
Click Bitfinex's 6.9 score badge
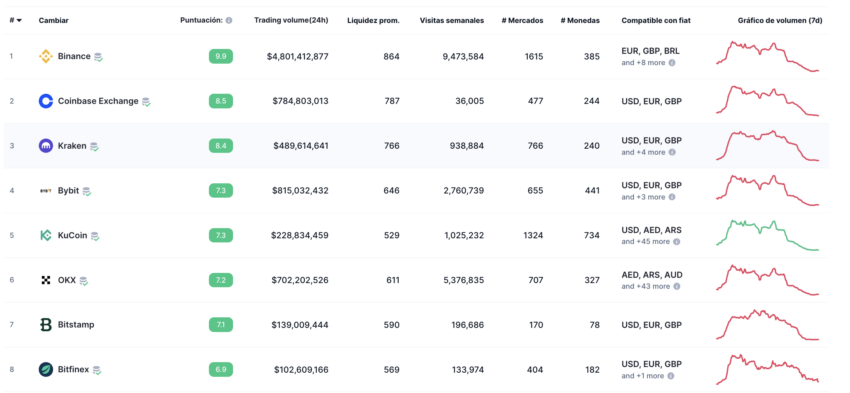click(x=221, y=370)
